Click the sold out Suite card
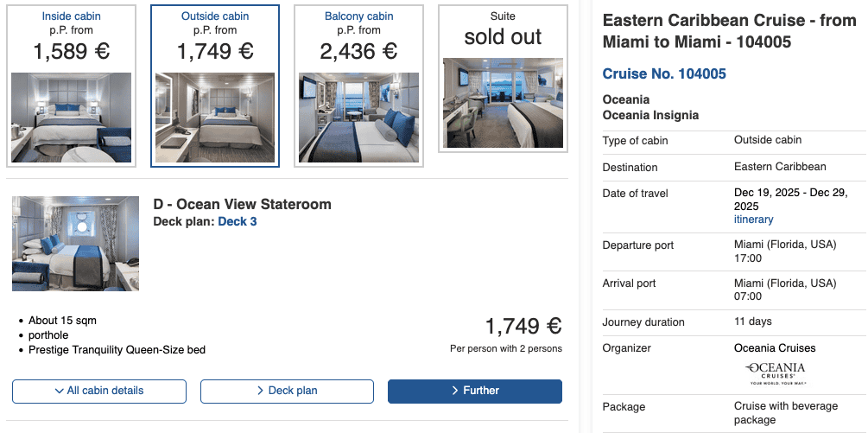 [x=503, y=35]
